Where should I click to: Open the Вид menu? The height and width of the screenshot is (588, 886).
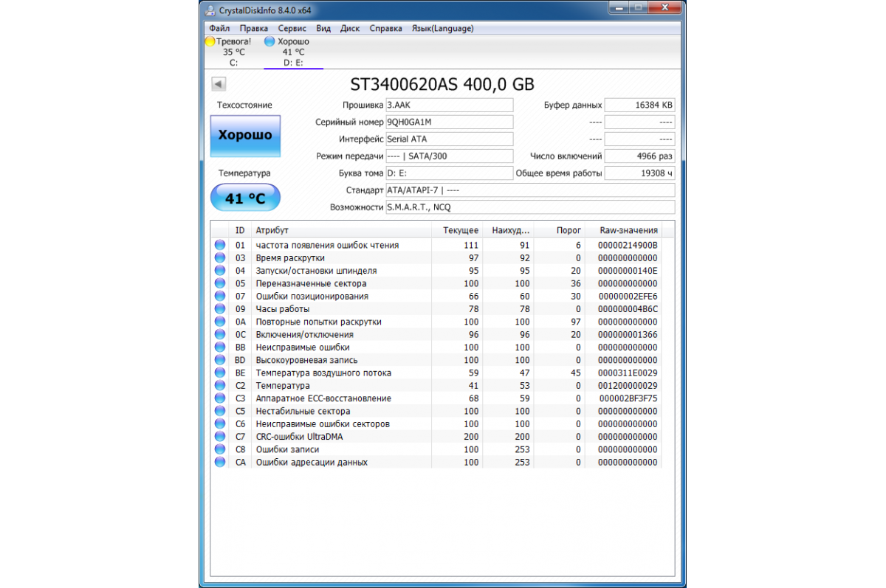[x=323, y=29]
